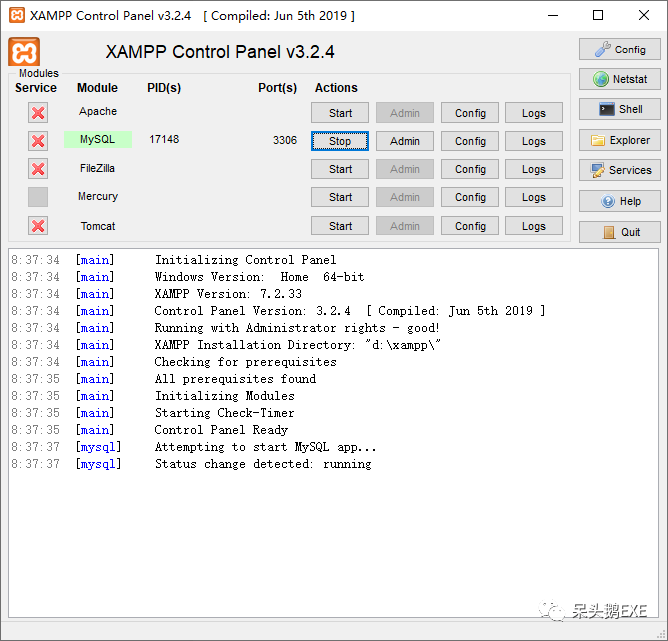Open MySQL Config menu
Viewport: 668px width, 641px height.
[x=470, y=141]
